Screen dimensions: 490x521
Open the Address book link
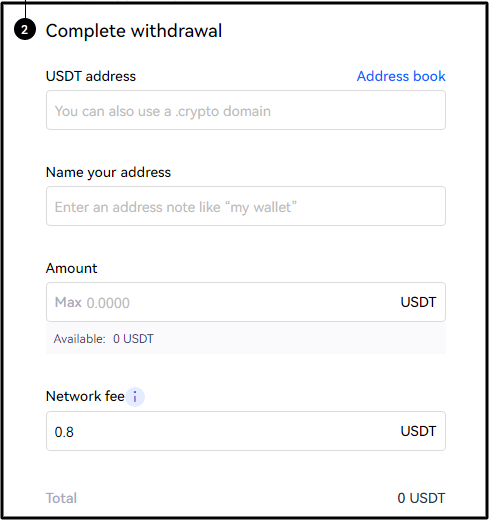point(401,76)
